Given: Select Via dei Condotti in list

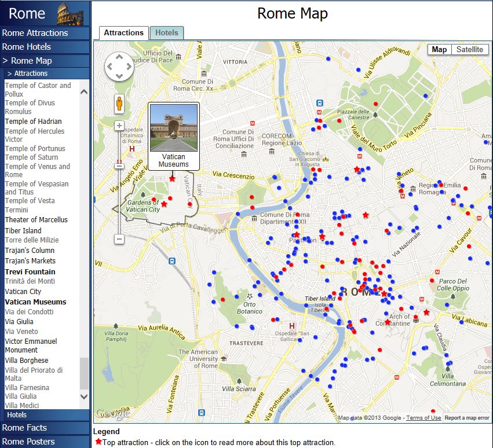Looking at the screenshot, I should 29,311.
